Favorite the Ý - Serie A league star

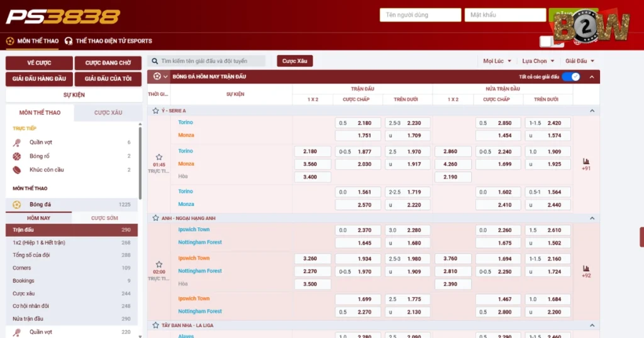pyautogui.click(x=156, y=111)
